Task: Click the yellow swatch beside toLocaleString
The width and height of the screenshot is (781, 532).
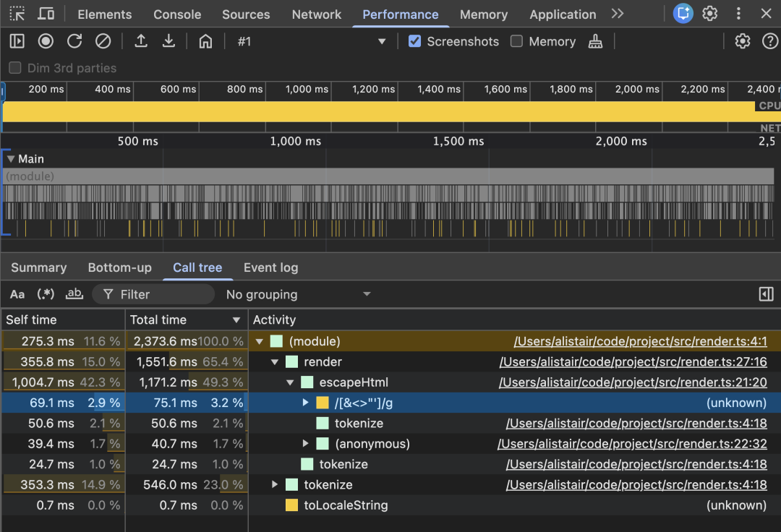Action: tap(291, 505)
